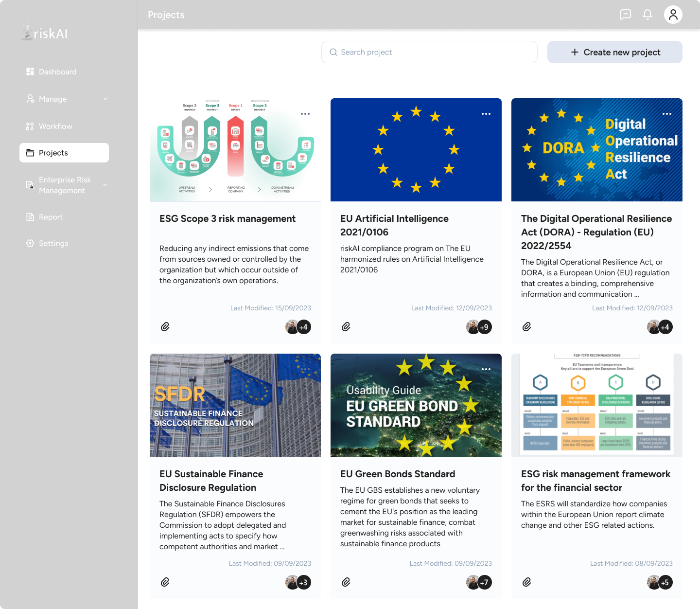
Task: Click Create new project button
Action: click(x=614, y=52)
